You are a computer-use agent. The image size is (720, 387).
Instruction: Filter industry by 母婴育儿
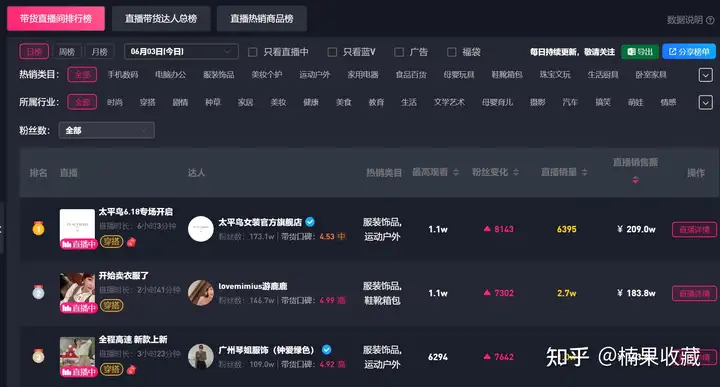(x=497, y=102)
